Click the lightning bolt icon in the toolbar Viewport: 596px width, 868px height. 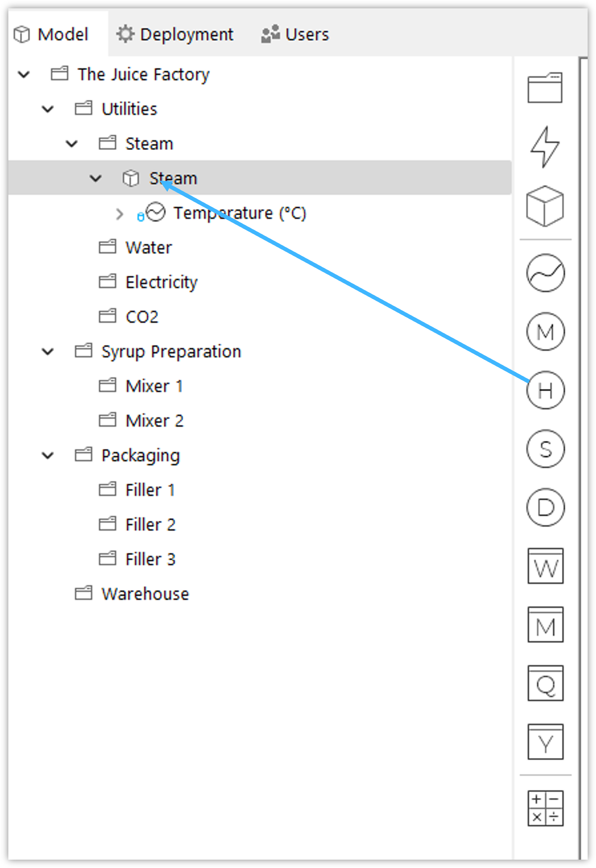[x=545, y=147]
